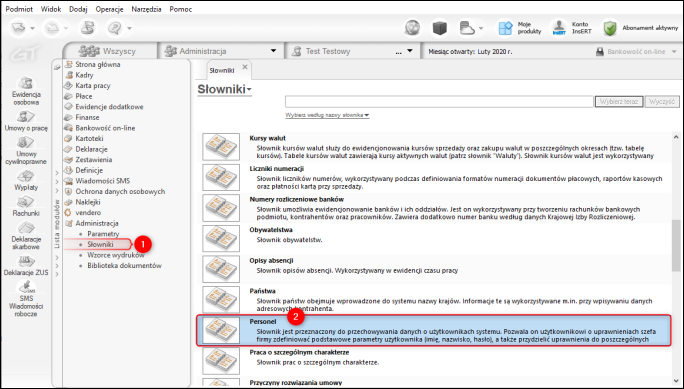Image resolution: width=684 pixels, height=389 pixels.
Task: Open Konto InsERT icon
Action: point(559,28)
